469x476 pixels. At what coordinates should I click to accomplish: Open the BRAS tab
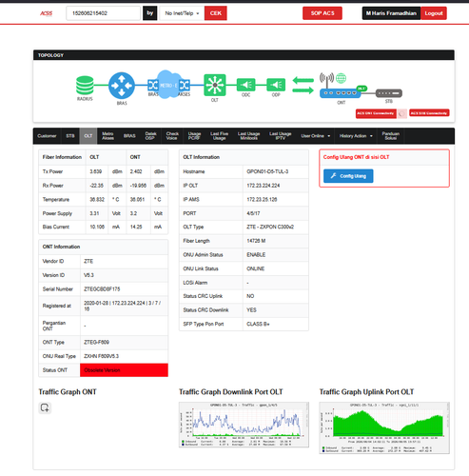click(129, 136)
